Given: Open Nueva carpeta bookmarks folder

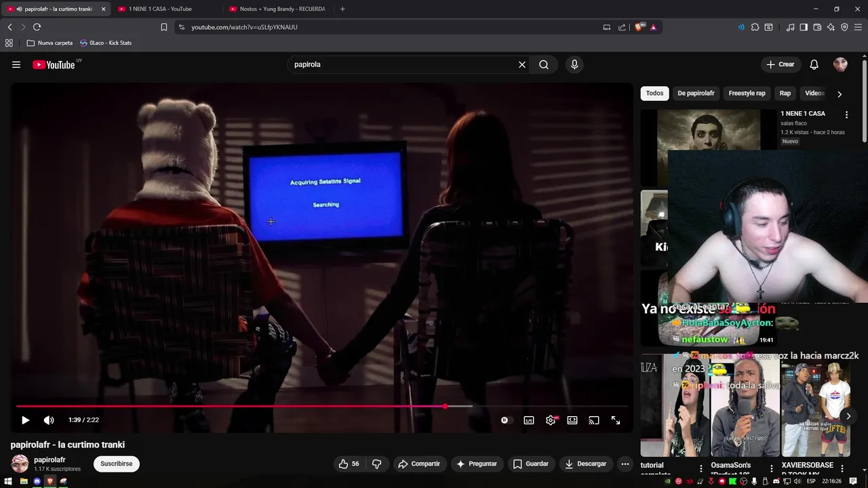Looking at the screenshot, I should (x=50, y=43).
